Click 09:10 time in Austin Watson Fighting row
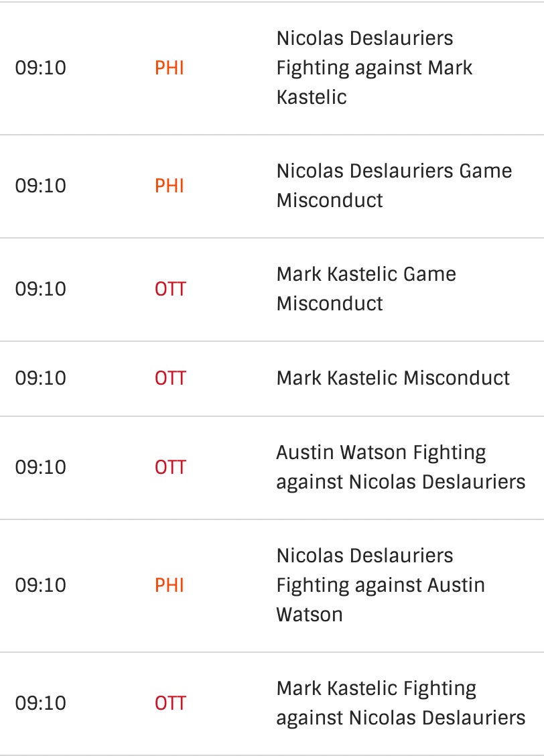The image size is (544, 756). [x=41, y=467]
